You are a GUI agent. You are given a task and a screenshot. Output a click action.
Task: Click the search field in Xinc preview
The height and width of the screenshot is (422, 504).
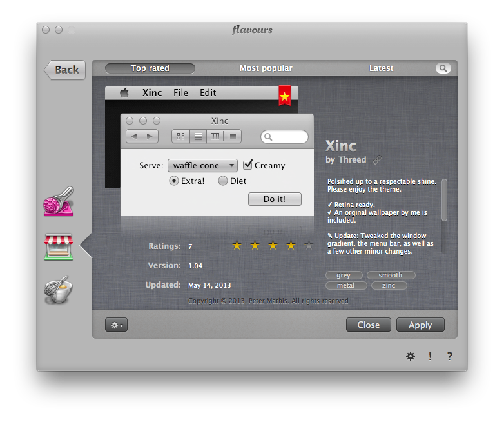coord(284,137)
